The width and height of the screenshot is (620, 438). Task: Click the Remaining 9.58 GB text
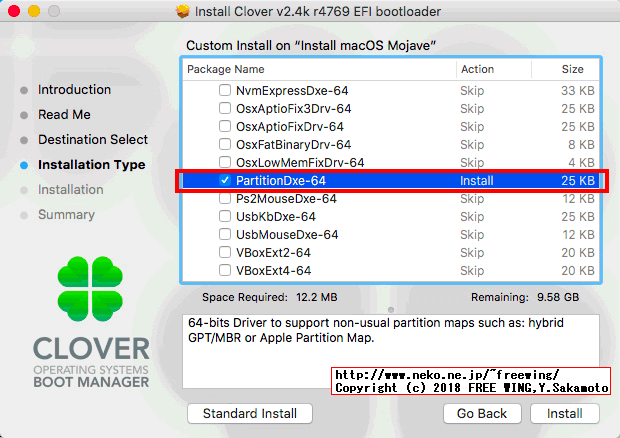pos(525,297)
